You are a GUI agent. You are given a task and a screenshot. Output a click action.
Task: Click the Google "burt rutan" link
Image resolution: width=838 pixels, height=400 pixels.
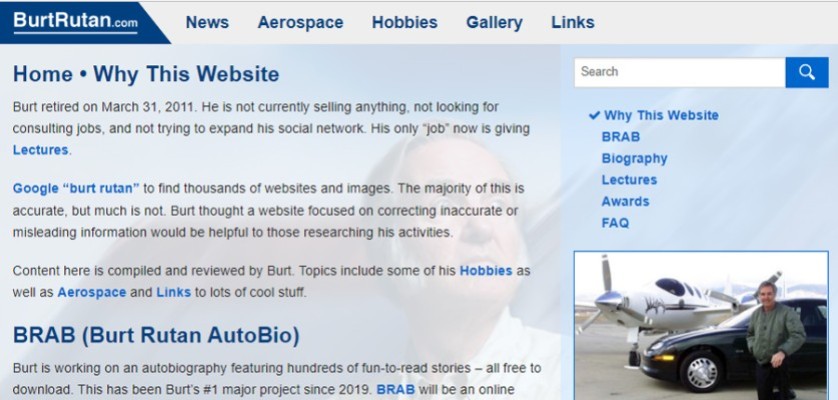coord(76,189)
